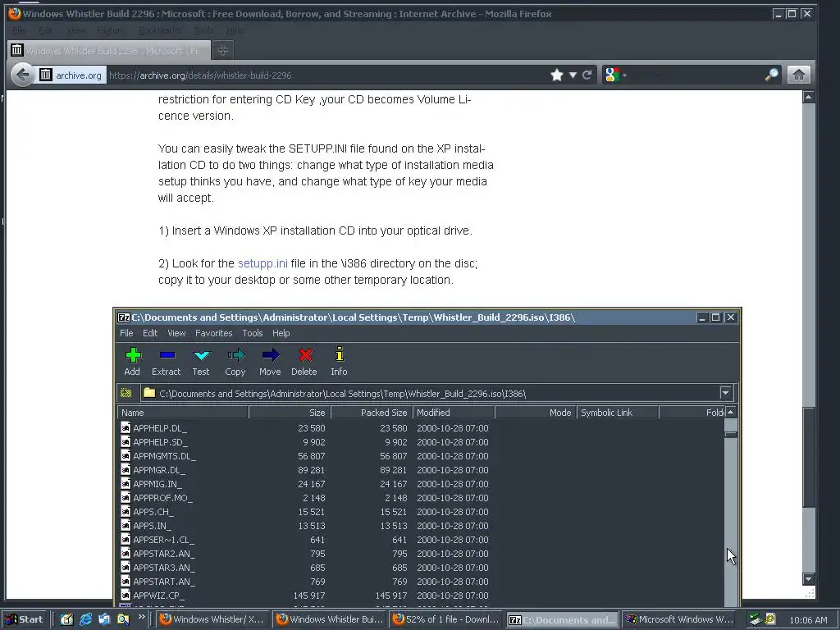The image size is (840, 630).
Task: Select the APPSTAR2.AN_ file row
Action: (x=421, y=554)
